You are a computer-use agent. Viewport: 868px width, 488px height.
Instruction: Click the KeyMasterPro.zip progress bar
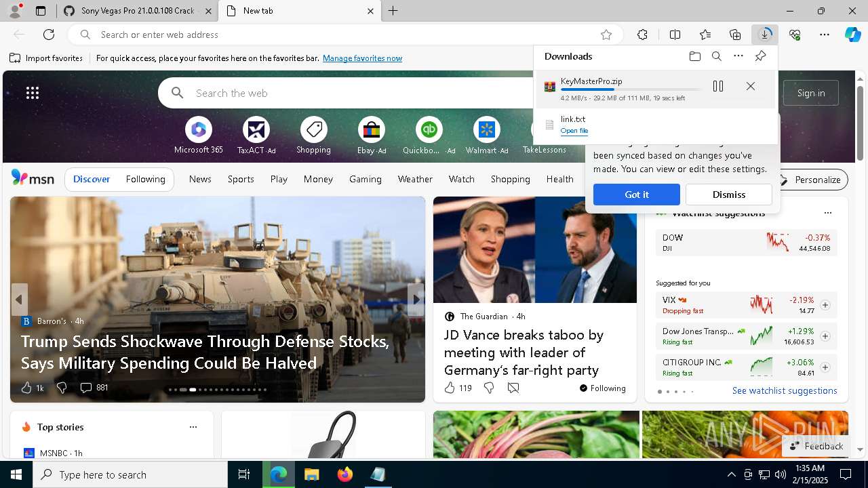click(x=631, y=89)
